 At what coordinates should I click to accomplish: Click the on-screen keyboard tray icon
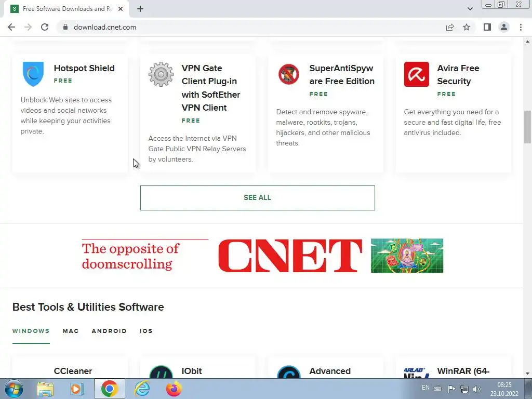click(x=437, y=389)
